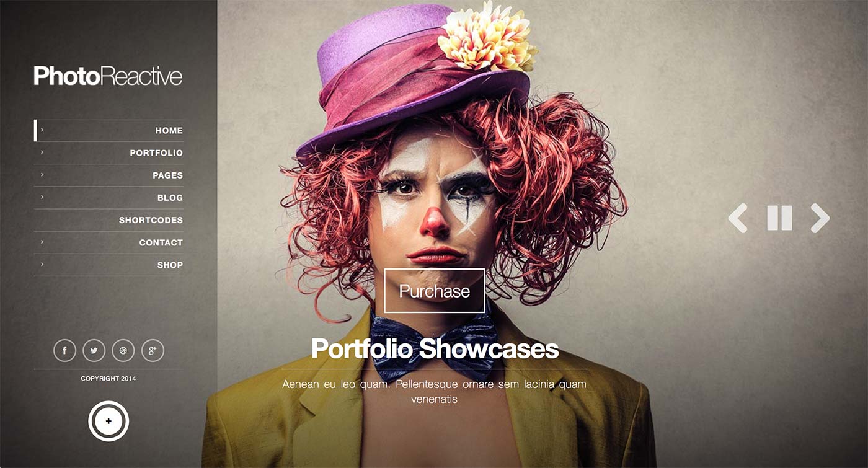
Task: Expand the Pages menu chevron
Action: (x=42, y=175)
